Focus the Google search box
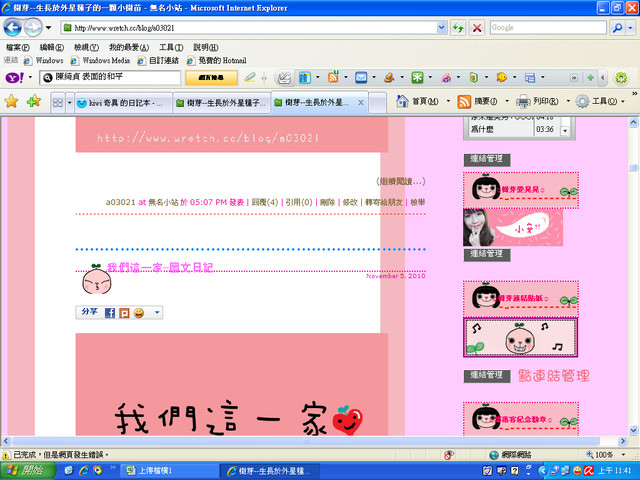This screenshot has height=480, width=640. 548,28
